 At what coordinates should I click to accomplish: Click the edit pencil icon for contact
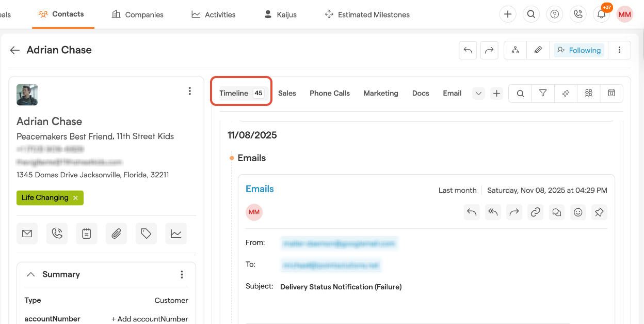538,50
